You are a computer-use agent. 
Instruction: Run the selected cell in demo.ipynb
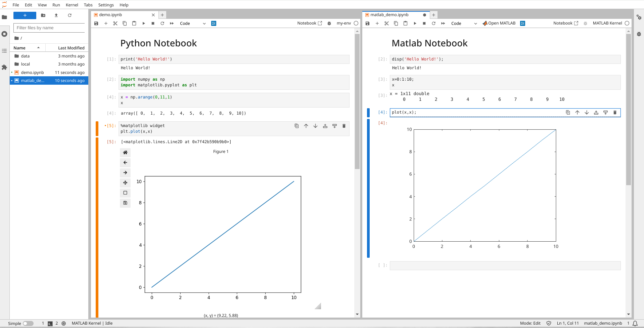click(x=143, y=24)
